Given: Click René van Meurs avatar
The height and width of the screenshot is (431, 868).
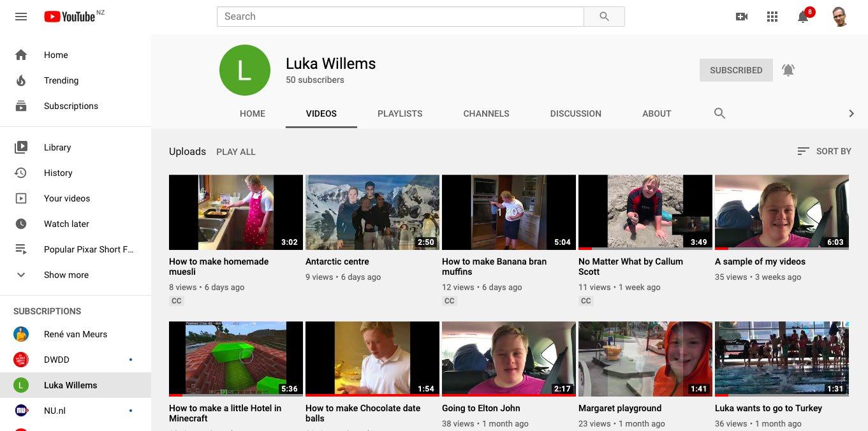Looking at the screenshot, I should pyautogui.click(x=21, y=334).
